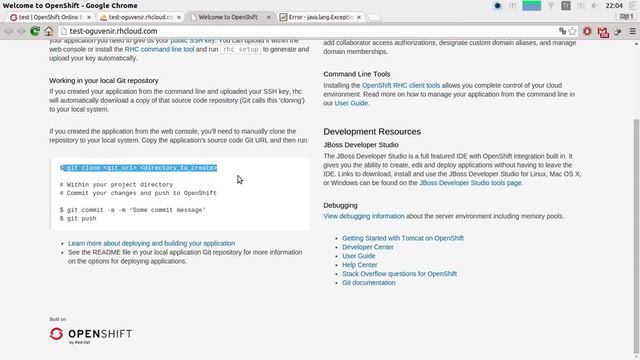This screenshot has height=360, width=640.
Task: Open Getting Started with Tomcat on OpenShift
Action: click(403, 238)
